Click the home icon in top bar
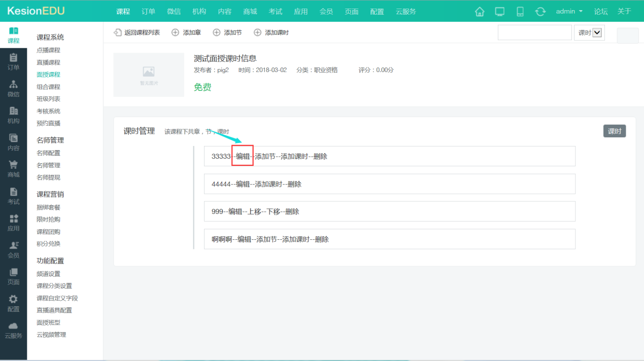The width and height of the screenshot is (644, 361). tap(480, 12)
